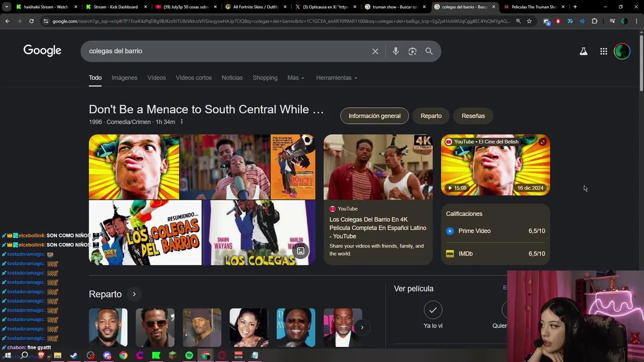Open a new browser tab
644x362 pixels.
[x=575, y=7]
